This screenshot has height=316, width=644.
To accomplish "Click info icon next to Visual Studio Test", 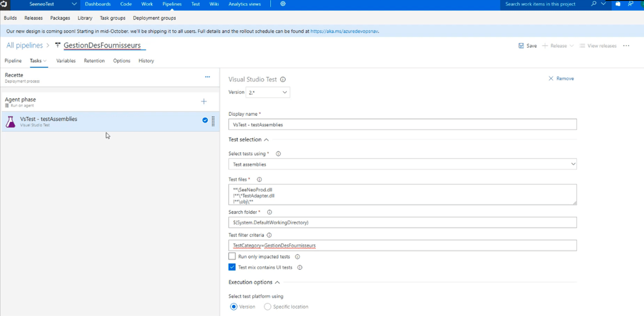I will tap(283, 79).
